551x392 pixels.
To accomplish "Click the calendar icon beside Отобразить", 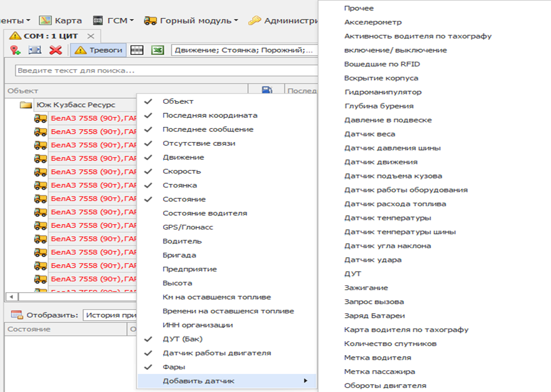I will click(16, 315).
